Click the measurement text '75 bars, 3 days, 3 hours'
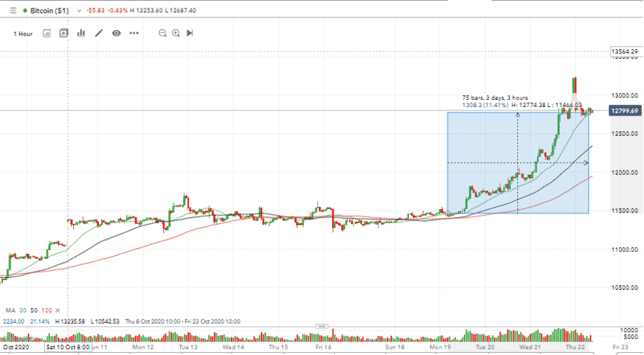 coord(495,98)
